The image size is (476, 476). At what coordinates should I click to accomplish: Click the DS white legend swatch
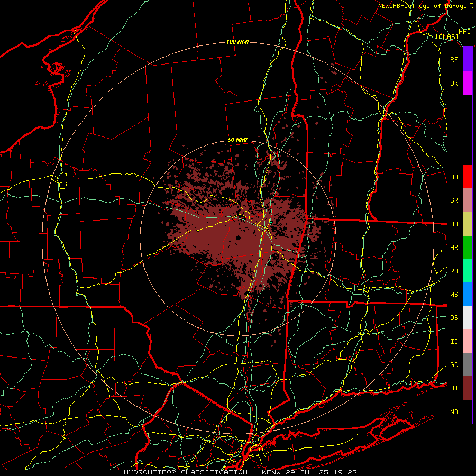(x=467, y=317)
